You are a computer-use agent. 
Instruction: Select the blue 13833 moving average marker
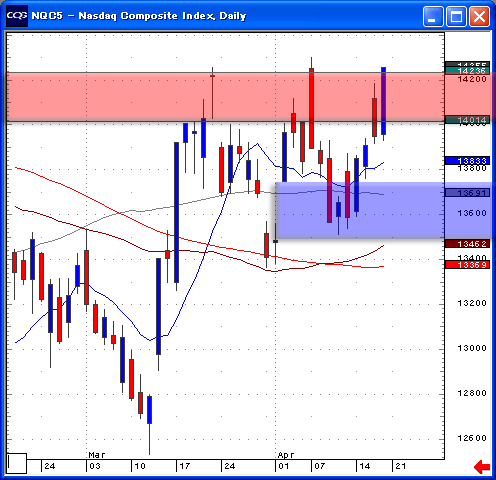467,161
